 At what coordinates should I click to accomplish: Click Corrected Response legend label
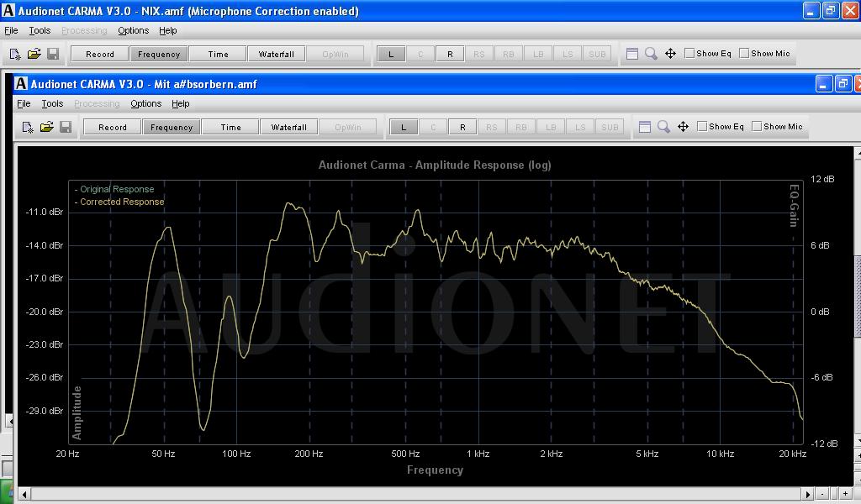click(x=122, y=202)
